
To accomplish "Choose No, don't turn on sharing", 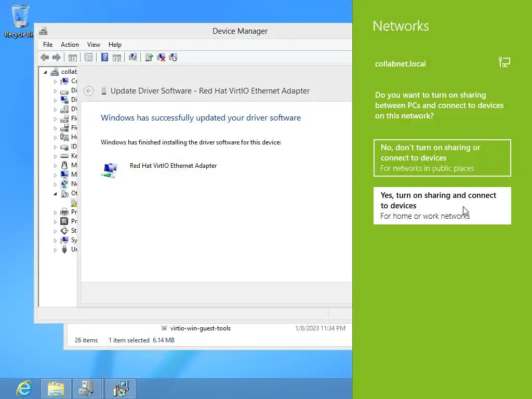I will (442, 158).
